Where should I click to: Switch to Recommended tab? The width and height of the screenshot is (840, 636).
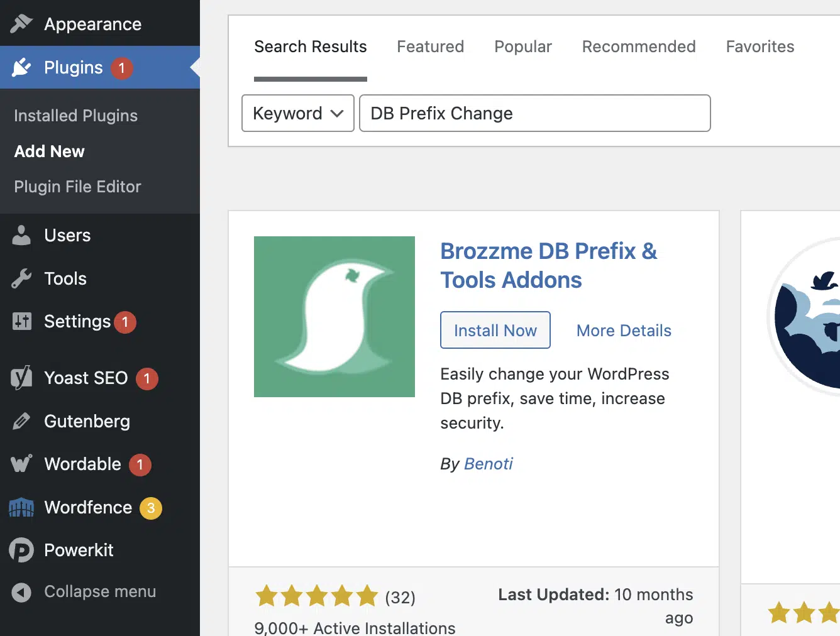pos(639,47)
